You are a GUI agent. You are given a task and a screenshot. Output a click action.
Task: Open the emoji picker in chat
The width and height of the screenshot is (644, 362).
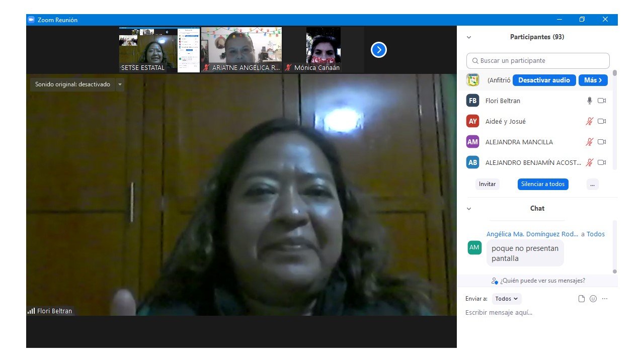(593, 299)
